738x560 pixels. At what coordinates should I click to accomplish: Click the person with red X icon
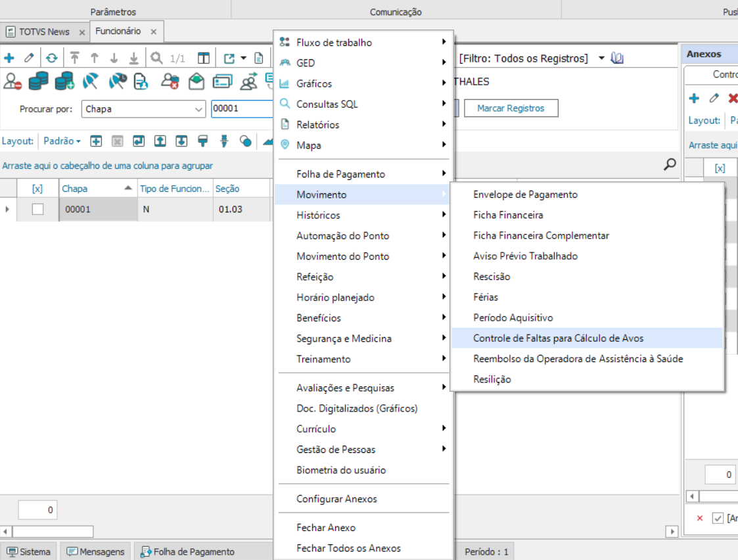tap(170, 82)
